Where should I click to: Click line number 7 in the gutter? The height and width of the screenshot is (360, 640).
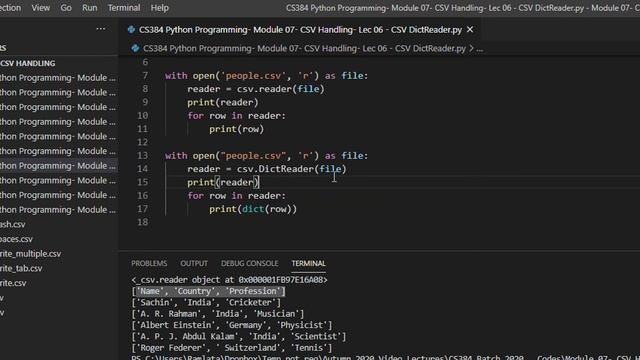coord(145,76)
